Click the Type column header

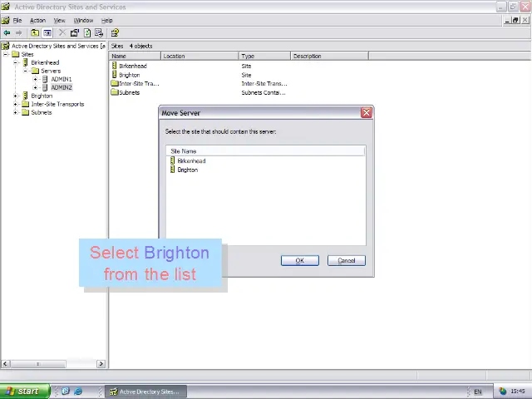point(264,56)
